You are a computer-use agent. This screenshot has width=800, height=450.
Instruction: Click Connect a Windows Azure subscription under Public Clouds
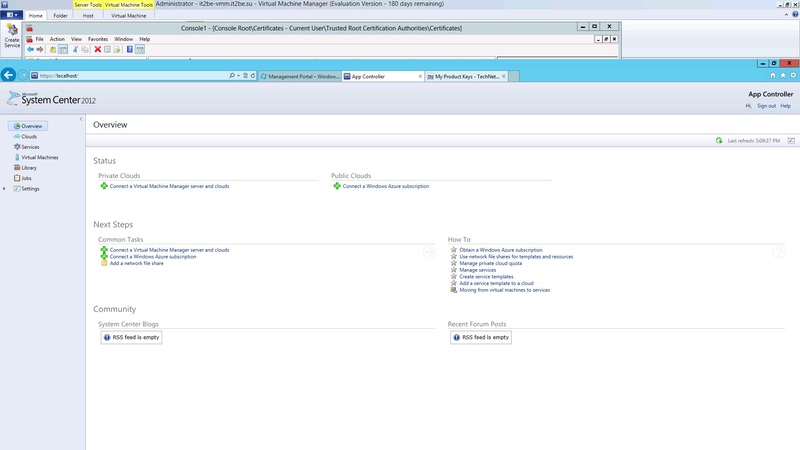pos(386,186)
